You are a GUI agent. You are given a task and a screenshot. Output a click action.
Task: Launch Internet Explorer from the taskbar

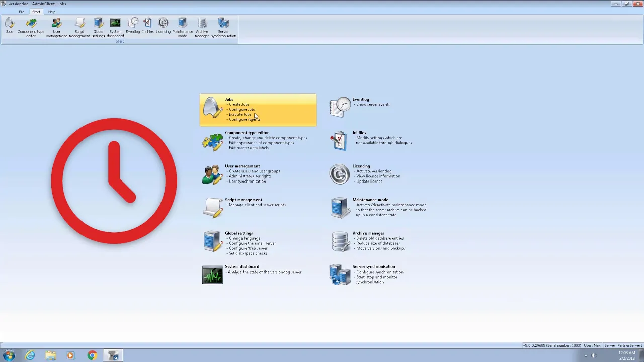[30, 355]
